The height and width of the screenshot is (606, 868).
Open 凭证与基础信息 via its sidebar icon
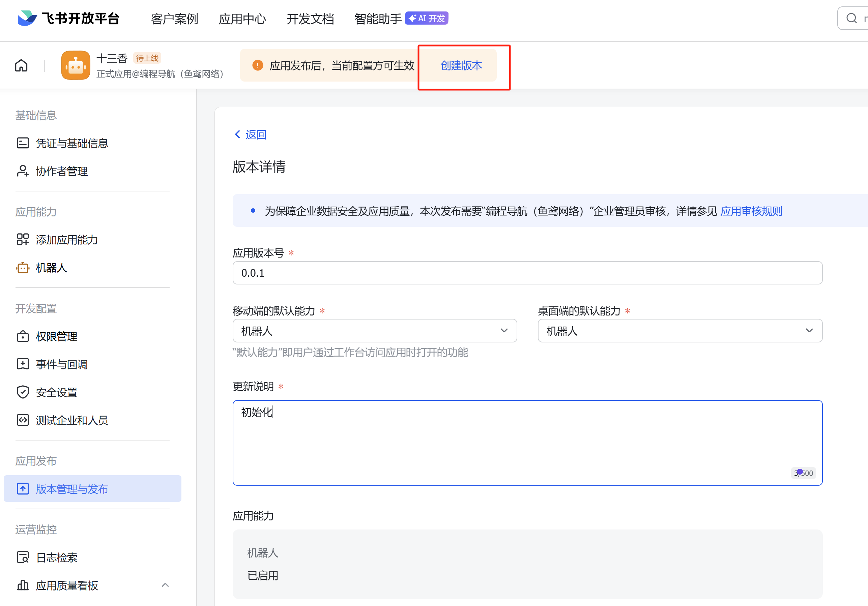[x=23, y=143]
